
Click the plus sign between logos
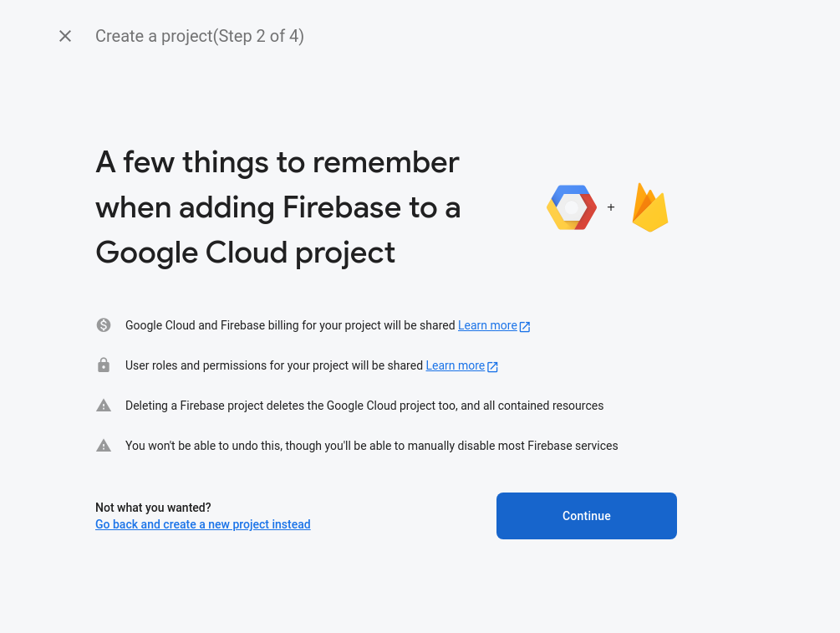[x=611, y=207]
